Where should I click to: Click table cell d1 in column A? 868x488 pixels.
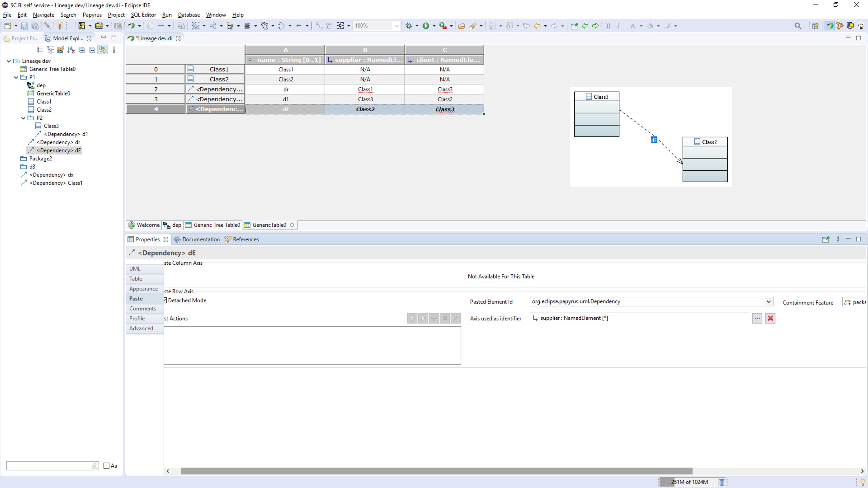point(285,99)
